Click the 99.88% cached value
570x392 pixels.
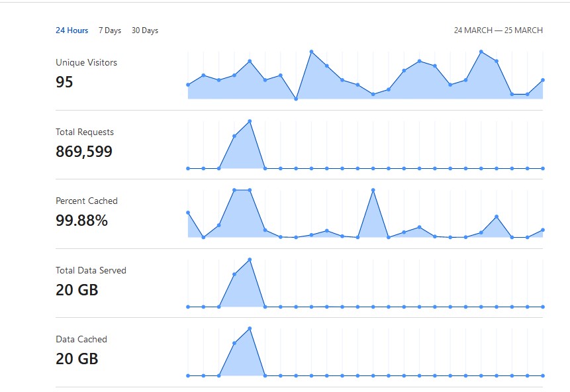pyautogui.click(x=81, y=220)
